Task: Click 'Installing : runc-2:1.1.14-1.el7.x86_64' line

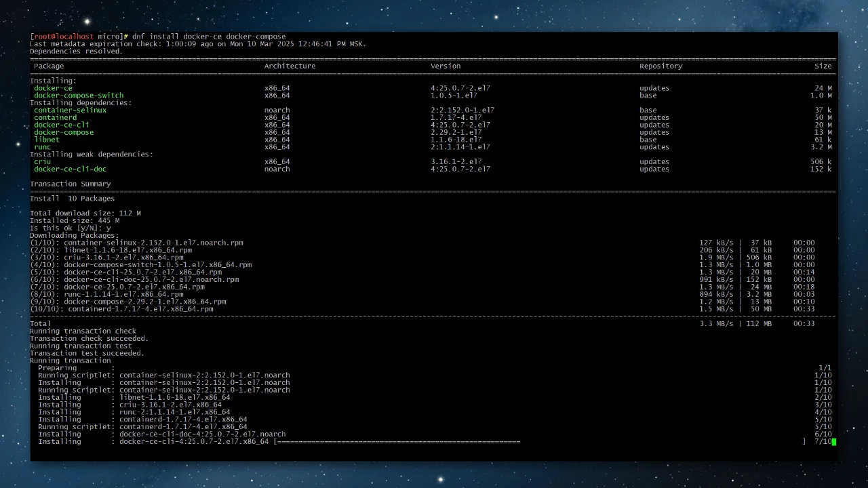Action: tap(134, 412)
